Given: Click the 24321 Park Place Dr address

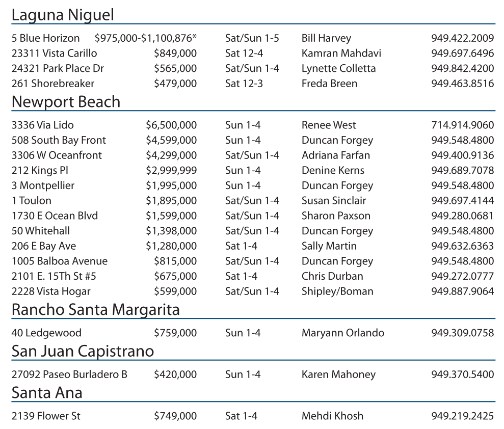Looking at the screenshot, I should [58, 68].
